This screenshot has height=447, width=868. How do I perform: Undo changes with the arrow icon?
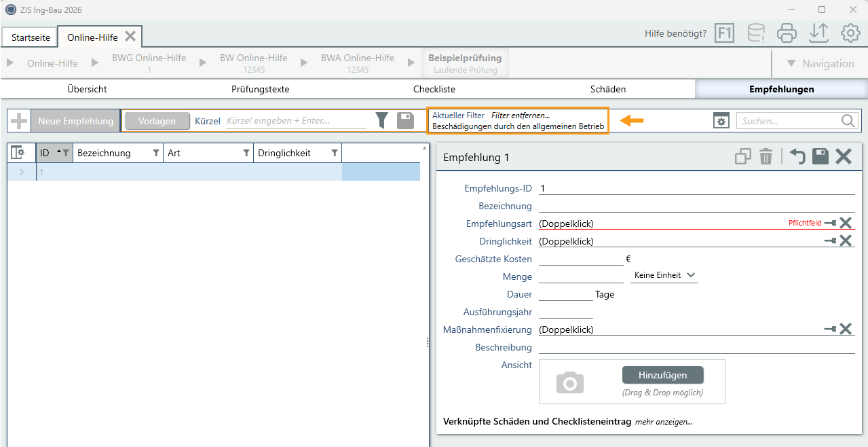[x=797, y=157]
